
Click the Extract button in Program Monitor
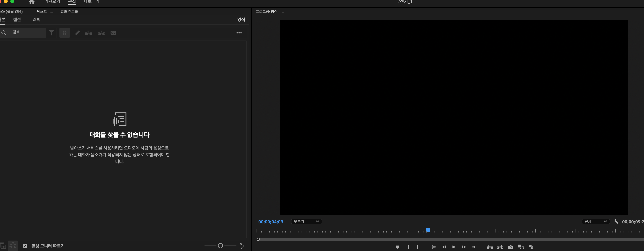500,247
